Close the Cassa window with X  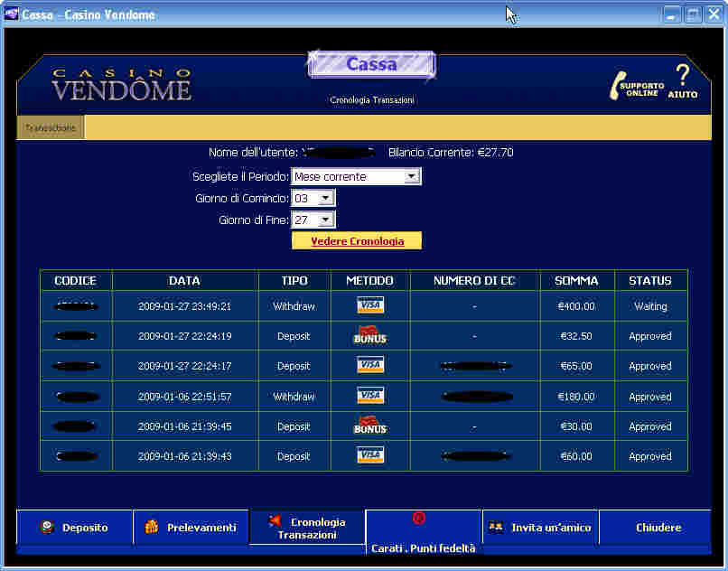714,14
